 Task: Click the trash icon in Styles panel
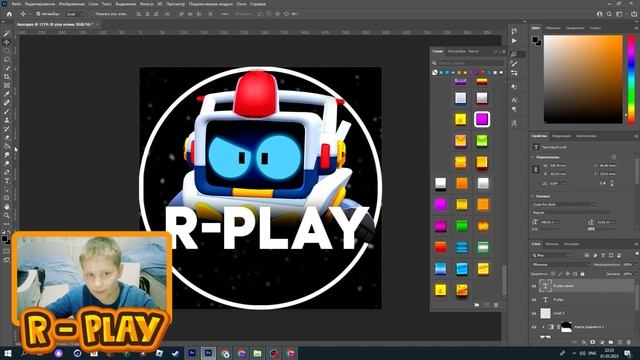click(x=496, y=305)
